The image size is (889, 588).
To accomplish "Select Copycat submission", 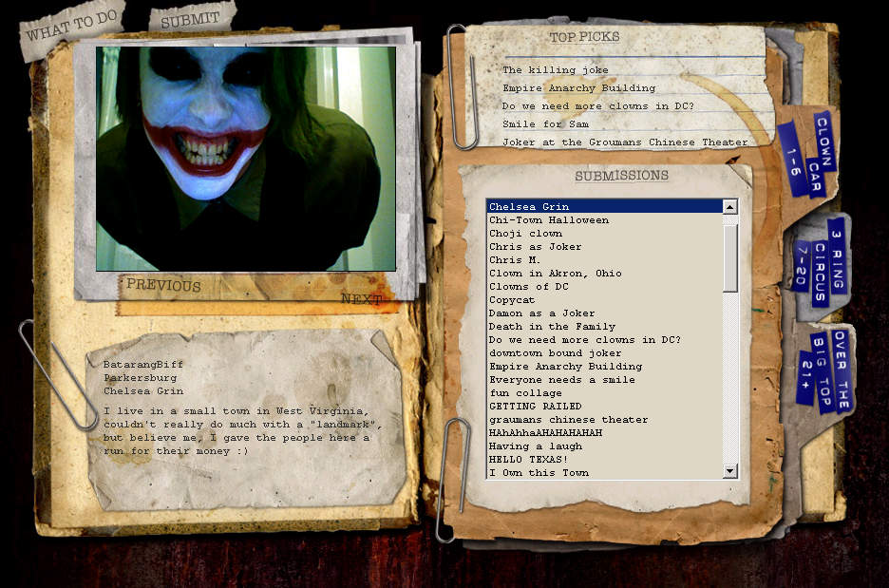I will click(x=605, y=300).
